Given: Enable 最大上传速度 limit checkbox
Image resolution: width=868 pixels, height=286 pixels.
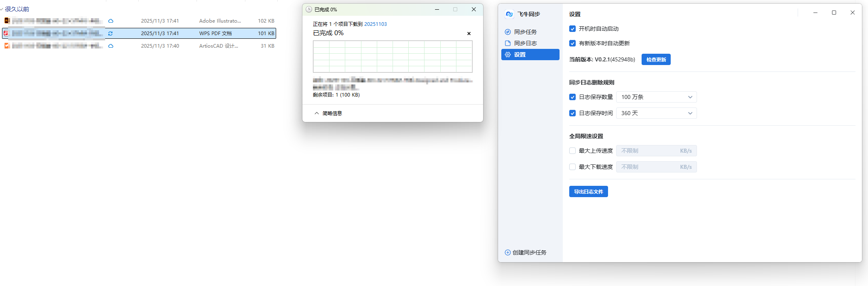Looking at the screenshot, I should point(572,151).
